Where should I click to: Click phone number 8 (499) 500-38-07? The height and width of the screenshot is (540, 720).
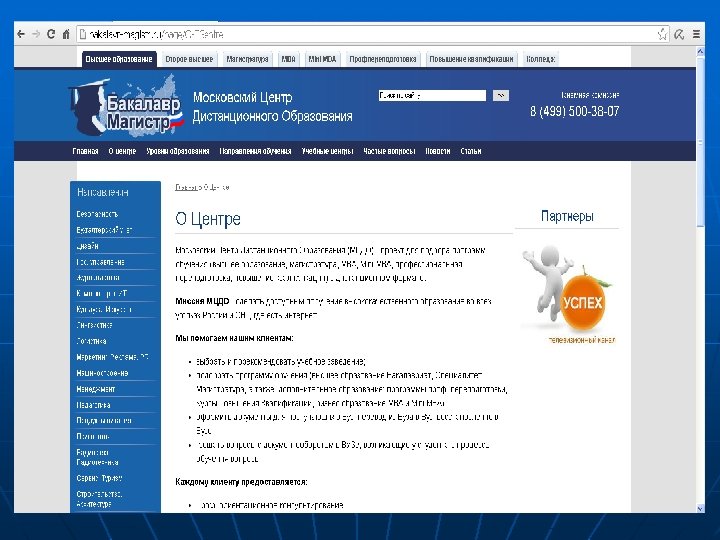point(574,112)
